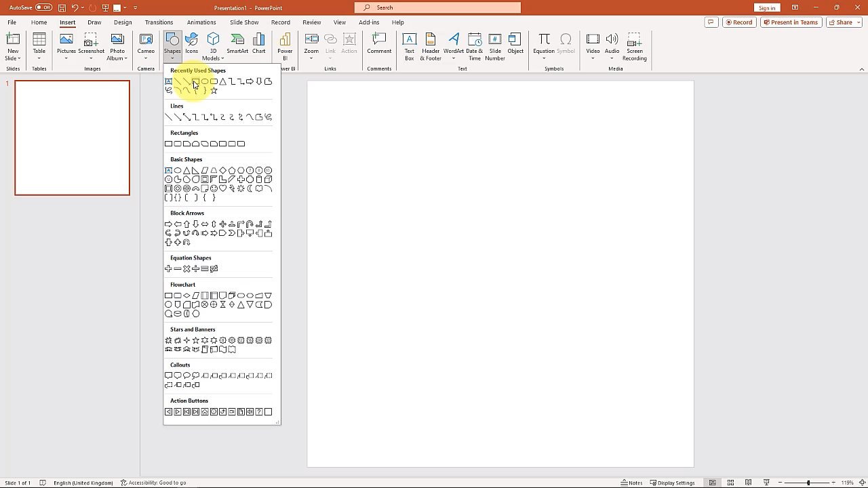Viewport: 868px width, 488px height.
Task: Switch to Slide Sorter view
Action: (x=730, y=483)
